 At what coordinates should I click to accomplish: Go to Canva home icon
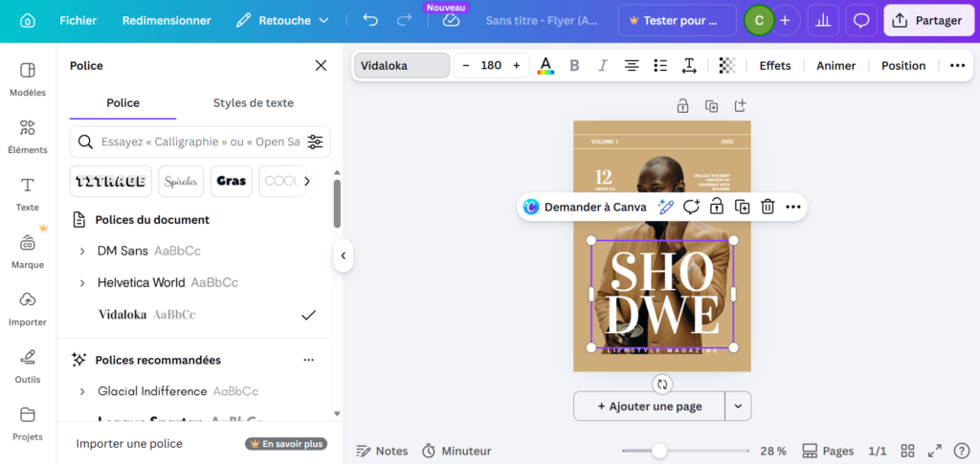point(28,21)
